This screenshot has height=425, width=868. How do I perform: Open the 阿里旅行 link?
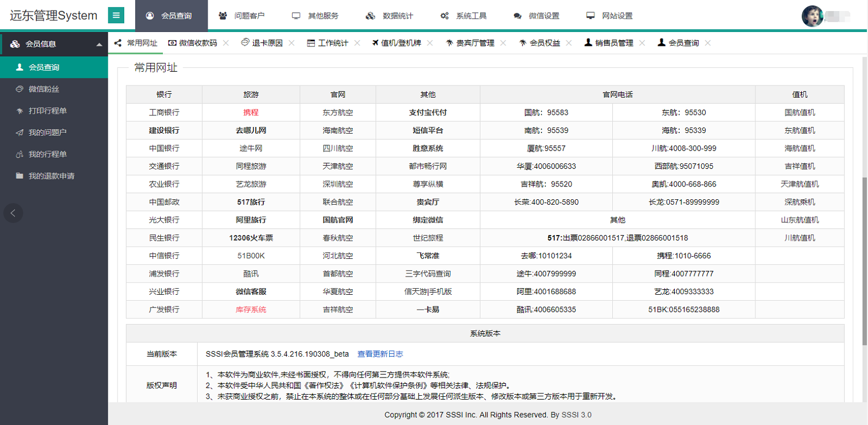coord(251,220)
